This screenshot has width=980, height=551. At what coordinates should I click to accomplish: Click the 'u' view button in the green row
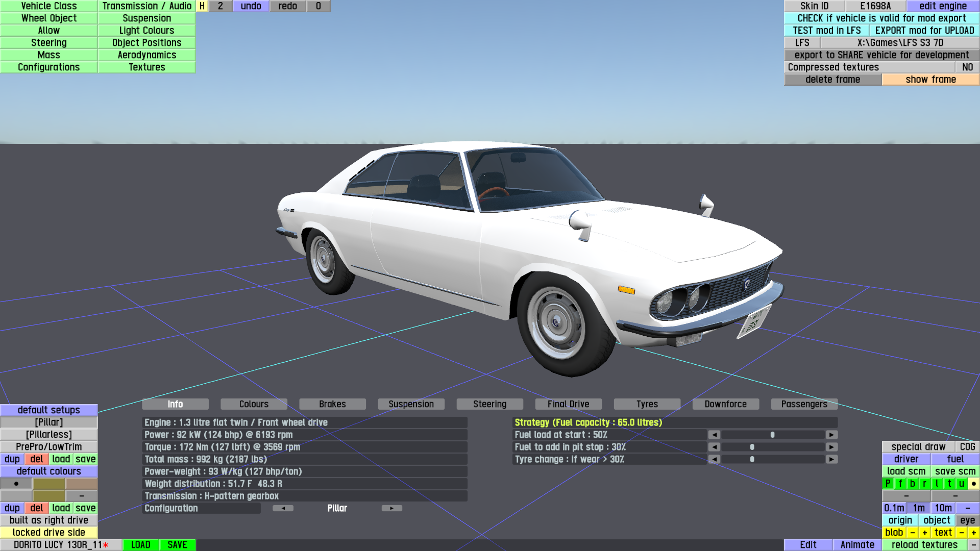click(961, 484)
